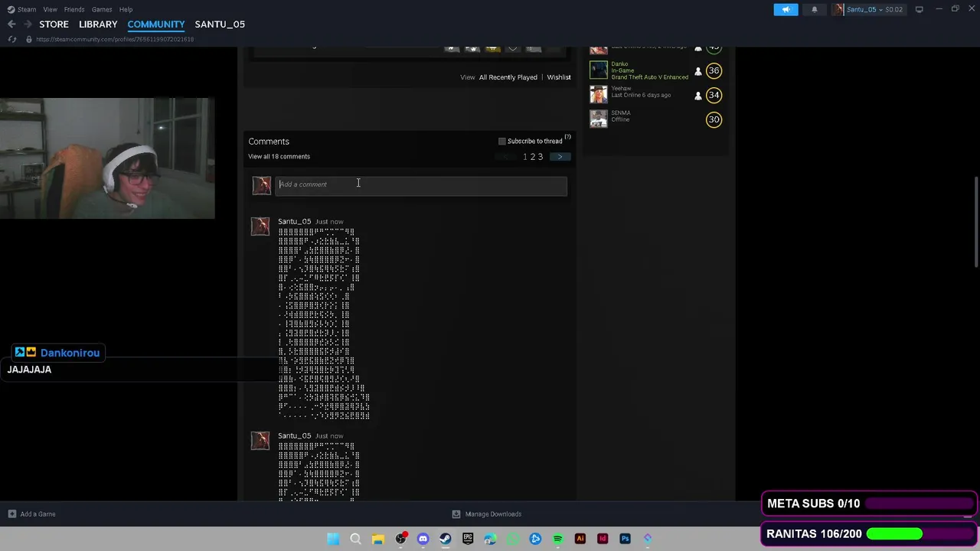
Task: Switch to the STORE tab
Action: 54,24
